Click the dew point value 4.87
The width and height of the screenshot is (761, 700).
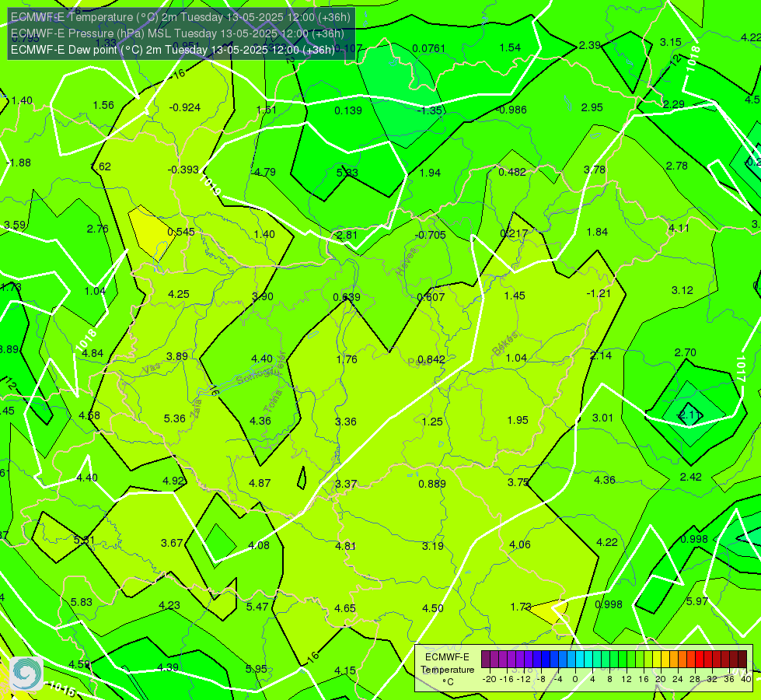[x=260, y=483]
